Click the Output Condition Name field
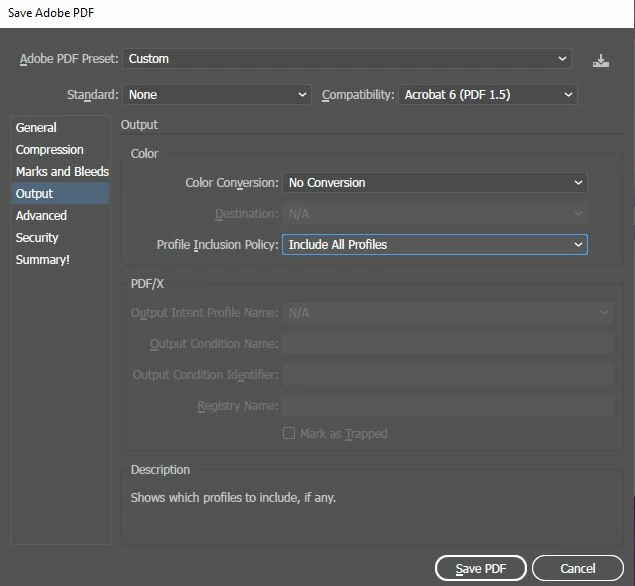The height and width of the screenshot is (586, 635). (448, 344)
